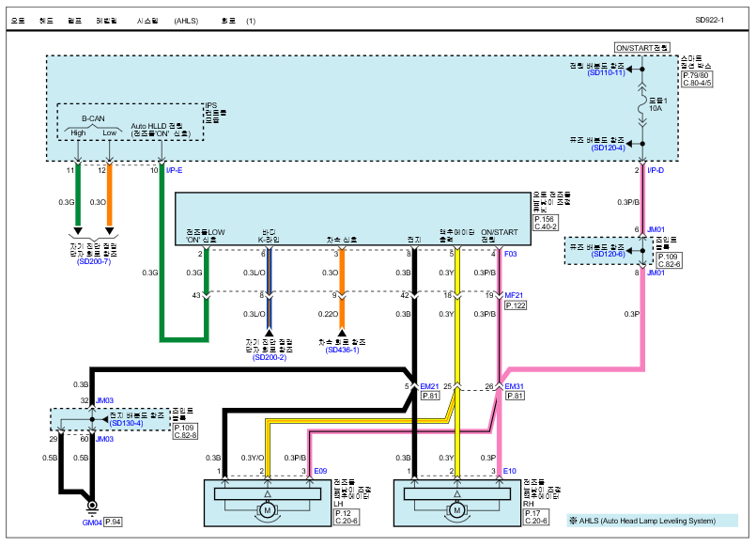The width and height of the screenshot is (756, 546).
Task: Open page reference P.94 beside GM04
Action: 113,523
